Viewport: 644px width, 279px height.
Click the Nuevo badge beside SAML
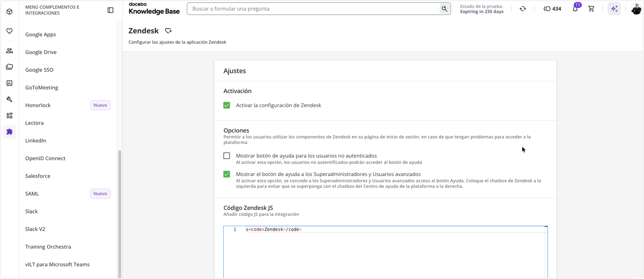[100, 194]
